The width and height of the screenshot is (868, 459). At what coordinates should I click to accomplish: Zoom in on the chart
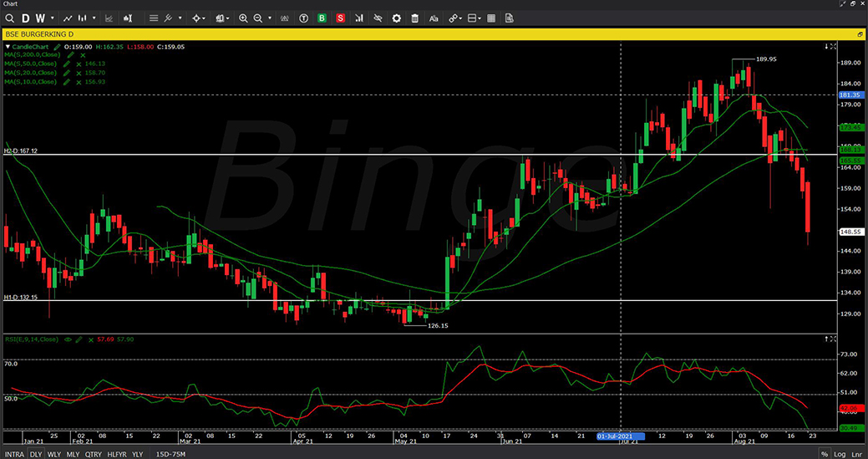point(243,18)
